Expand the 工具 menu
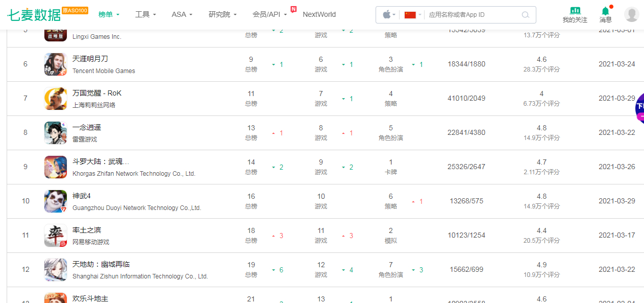 coord(146,14)
